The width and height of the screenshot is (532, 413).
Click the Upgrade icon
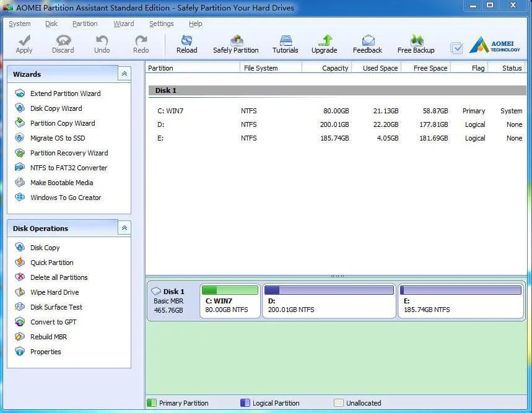[325, 43]
